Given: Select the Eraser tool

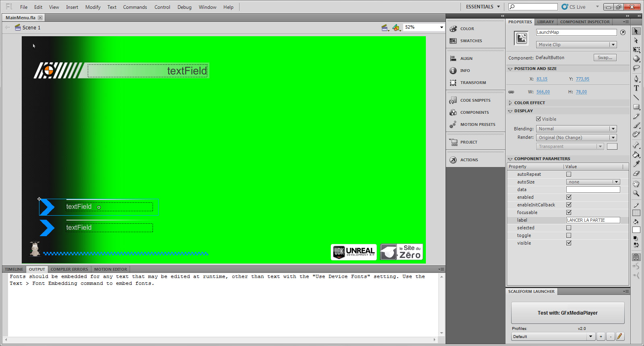Looking at the screenshot, I should pyautogui.click(x=636, y=173).
